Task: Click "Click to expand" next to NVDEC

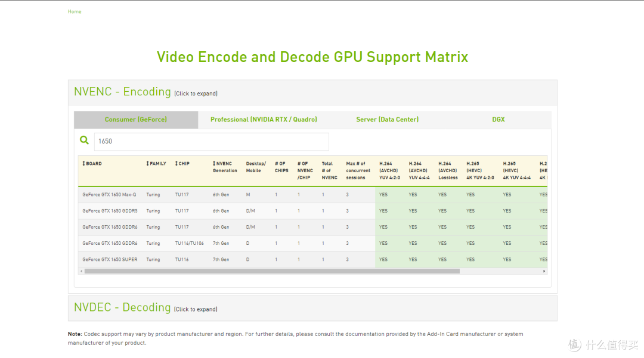Action: (196, 309)
